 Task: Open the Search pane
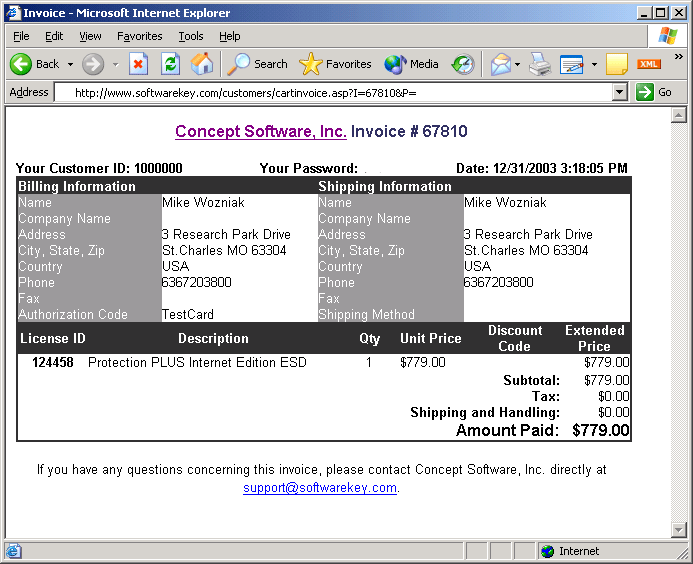258,65
